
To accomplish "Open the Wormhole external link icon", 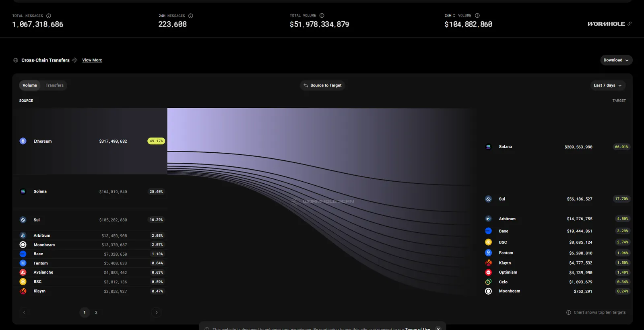I will (630, 24).
